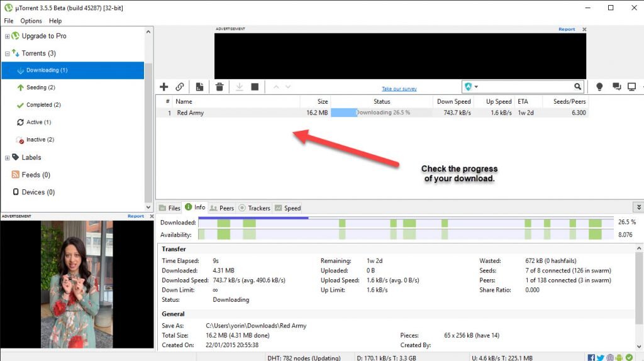Click Add Torrent from URL link icon

(x=179, y=87)
